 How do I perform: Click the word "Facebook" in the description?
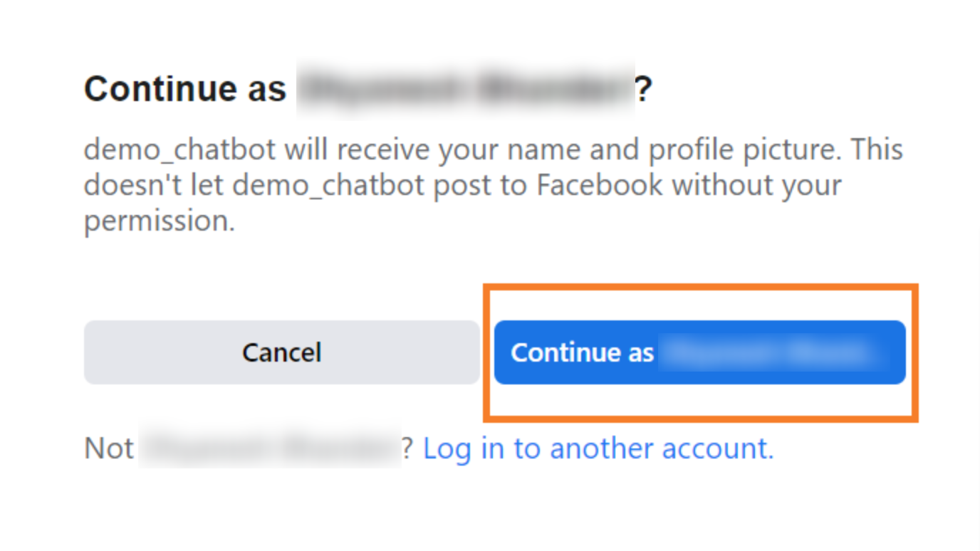[x=600, y=186]
